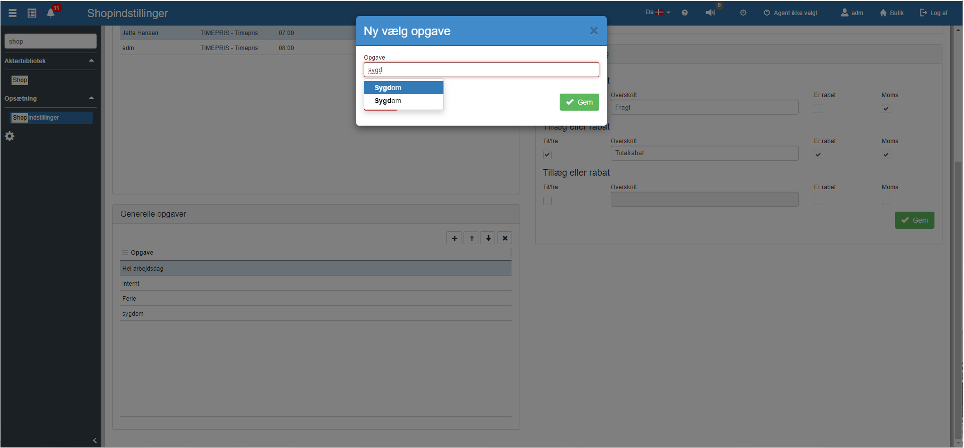Collapse the sidebar with the chevron
The image size is (964, 448).
point(95,440)
